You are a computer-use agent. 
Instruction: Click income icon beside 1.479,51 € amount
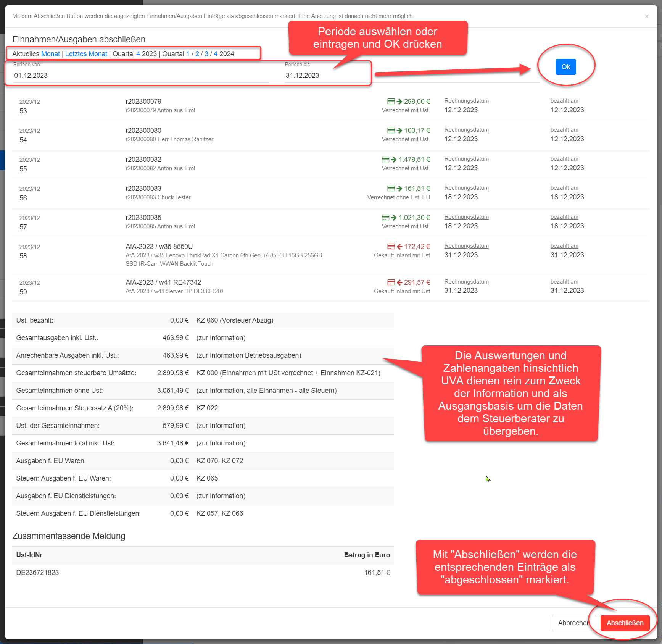pos(389,160)
